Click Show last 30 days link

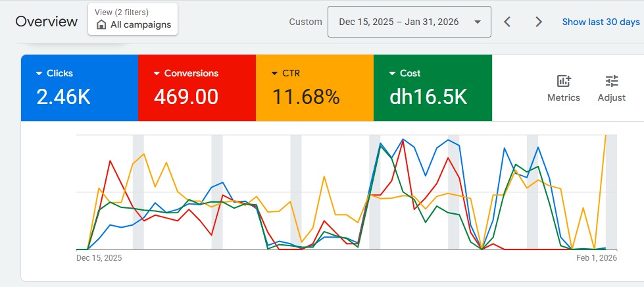(601, 22)
